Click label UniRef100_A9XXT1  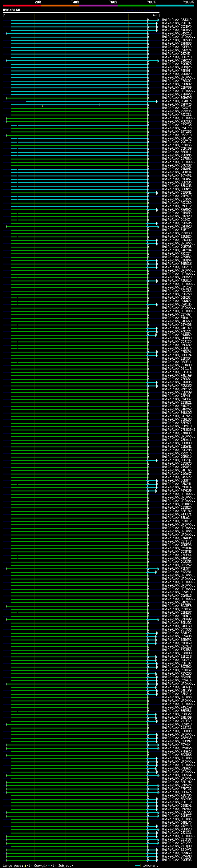pyautogui.click(x=177, y=108)
